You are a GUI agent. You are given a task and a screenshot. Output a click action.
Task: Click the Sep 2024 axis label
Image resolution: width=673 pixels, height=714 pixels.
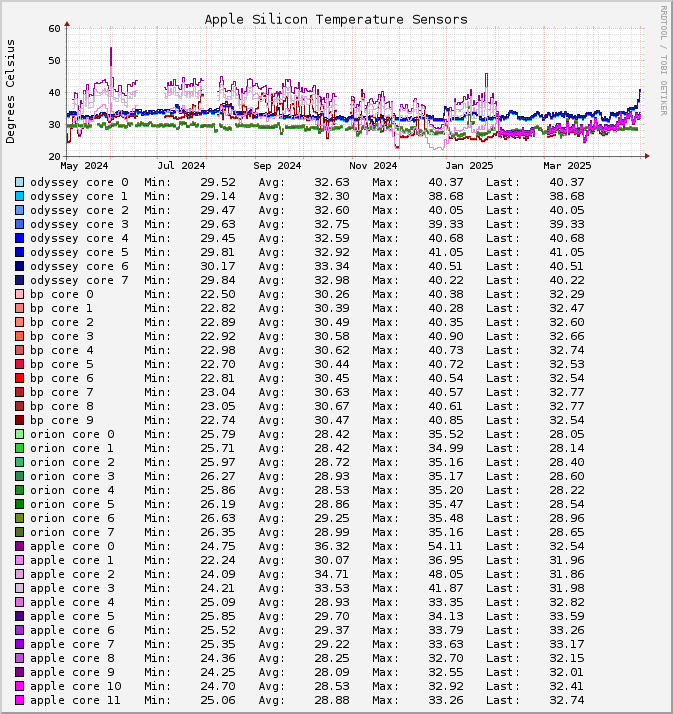(x=277, y=166)
